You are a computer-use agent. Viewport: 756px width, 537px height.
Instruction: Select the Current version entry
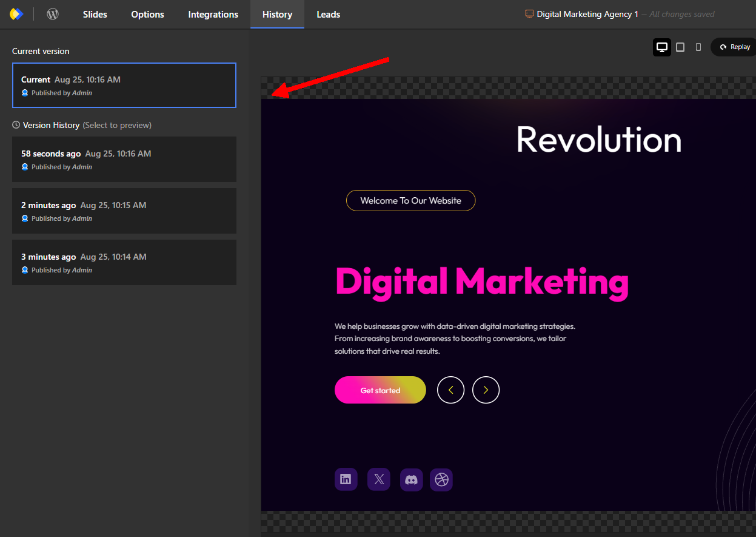pyautogui.click(x=124, y=86)
